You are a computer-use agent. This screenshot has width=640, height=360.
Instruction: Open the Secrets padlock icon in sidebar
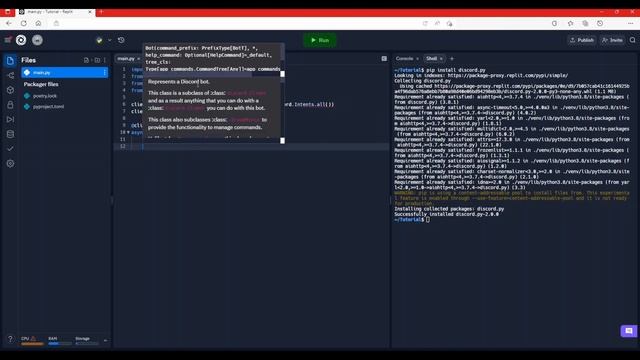point(10,105)
